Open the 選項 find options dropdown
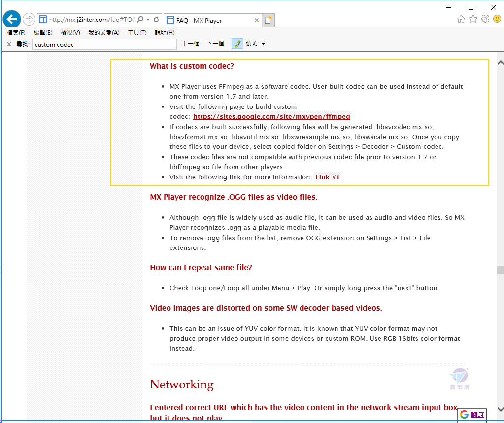Screen dimensions: 504x423 [256, 44]
